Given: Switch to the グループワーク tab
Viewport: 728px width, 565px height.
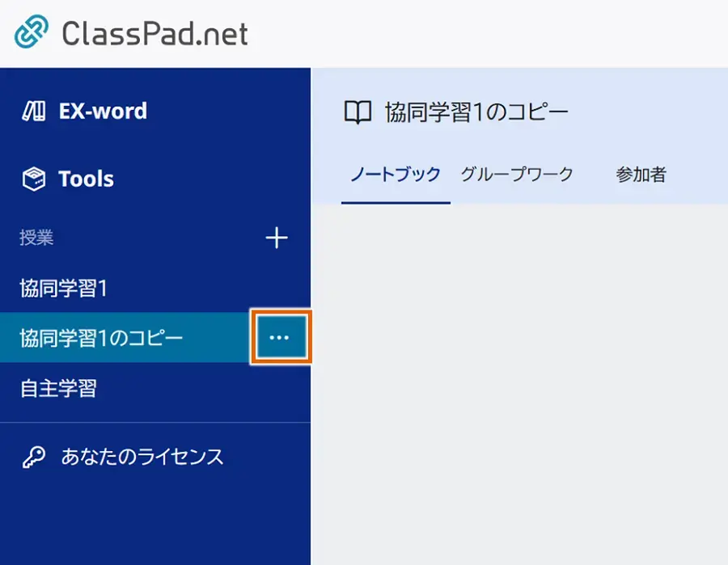Looking at the screenshot, I should click(x=517, y=173).
